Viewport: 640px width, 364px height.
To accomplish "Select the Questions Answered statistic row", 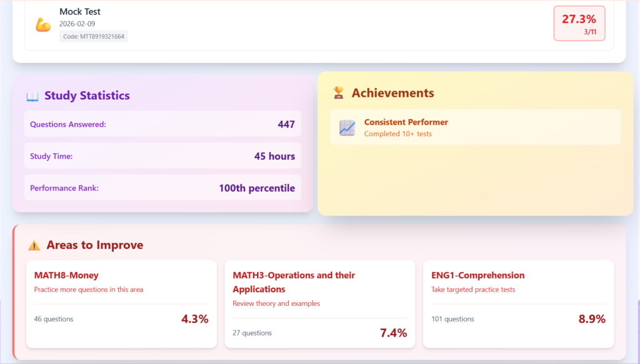I will 162,124.
